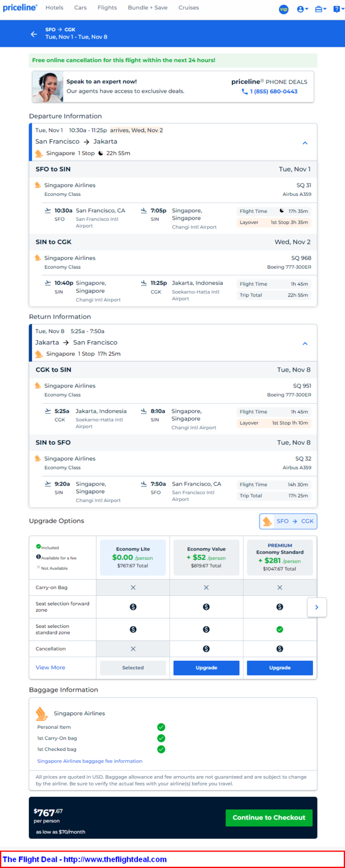Click the agent photo thumbnail
The width and height of the screenshot is (345, 868).
point(48,87)
